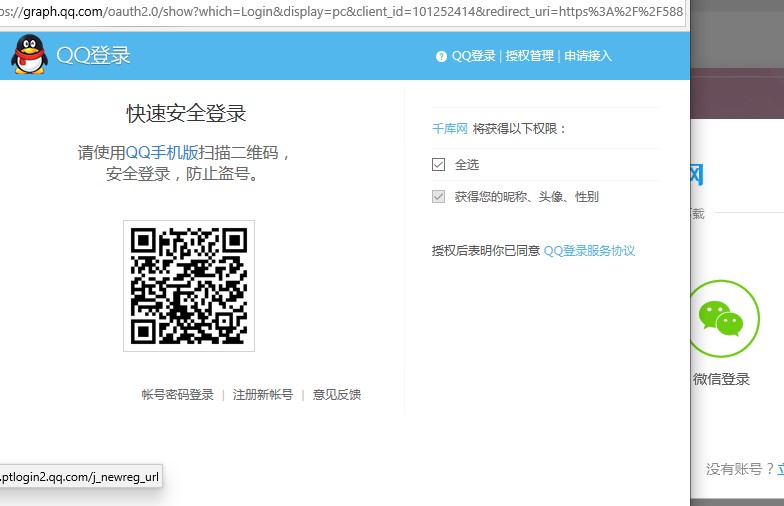Open 意见反馈 feedback link
The height and width of the screenshot is (506, 784).
(337, 395)
